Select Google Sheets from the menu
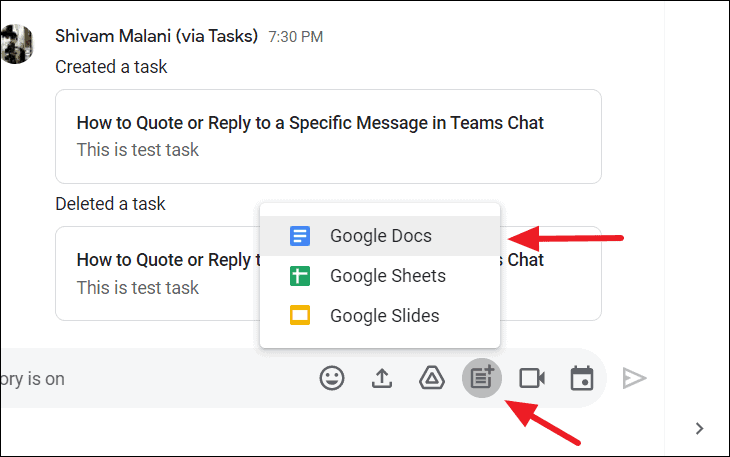 380,276
